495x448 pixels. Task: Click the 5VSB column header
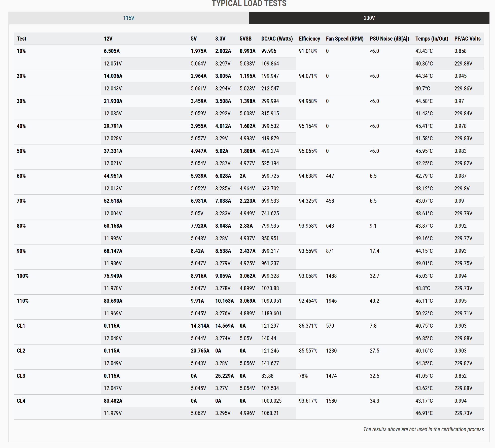[x=245, y=39]
